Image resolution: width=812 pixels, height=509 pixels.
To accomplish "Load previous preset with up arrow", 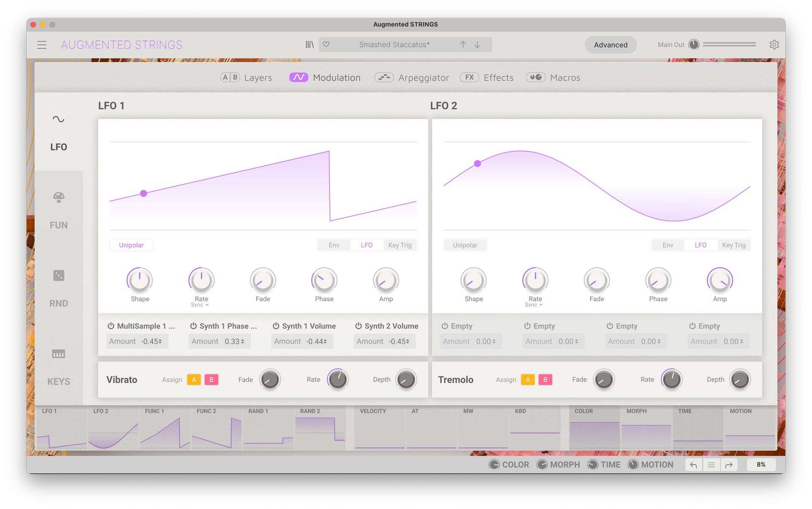I will pyautogui.click(x=463, y=44).
